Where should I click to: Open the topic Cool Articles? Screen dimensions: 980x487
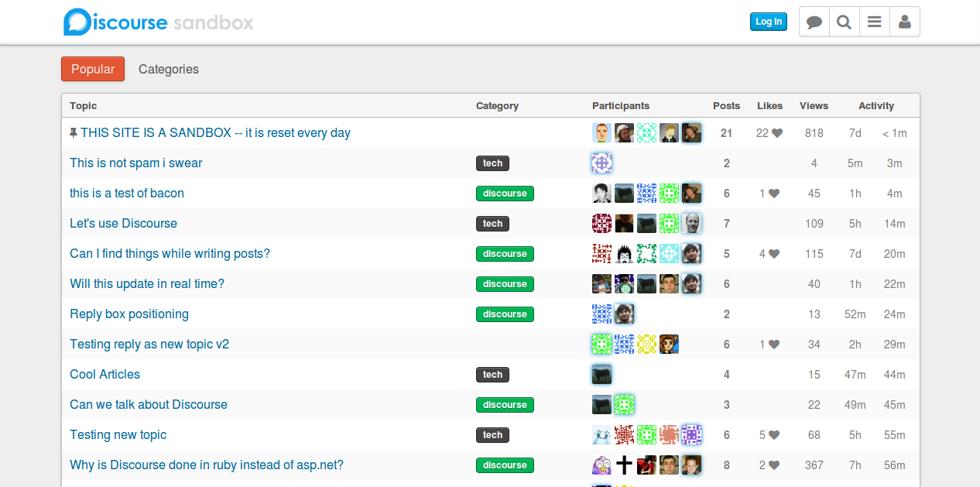105,374
